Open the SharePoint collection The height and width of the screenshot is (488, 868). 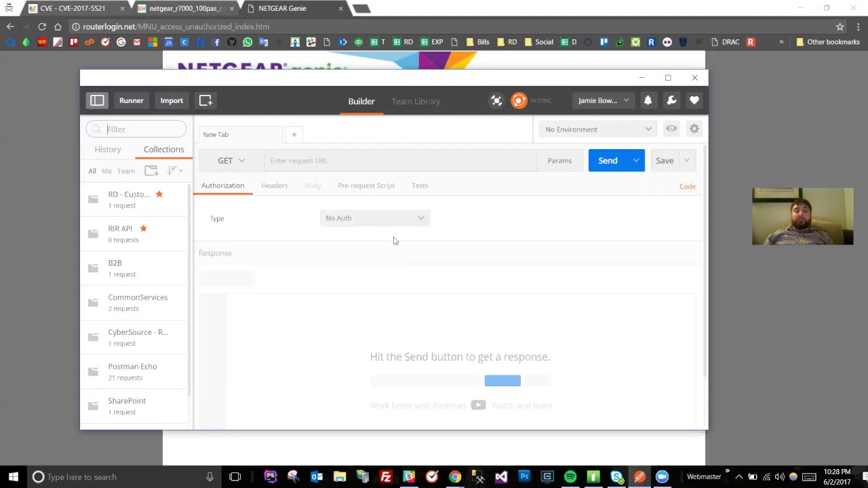(134, 406)
